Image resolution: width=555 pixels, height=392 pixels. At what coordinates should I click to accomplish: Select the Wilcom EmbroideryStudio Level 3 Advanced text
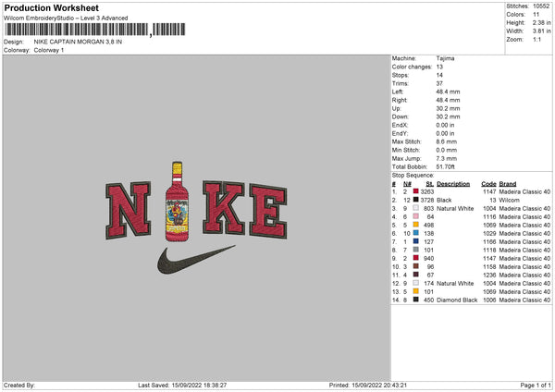click(66, 18)
